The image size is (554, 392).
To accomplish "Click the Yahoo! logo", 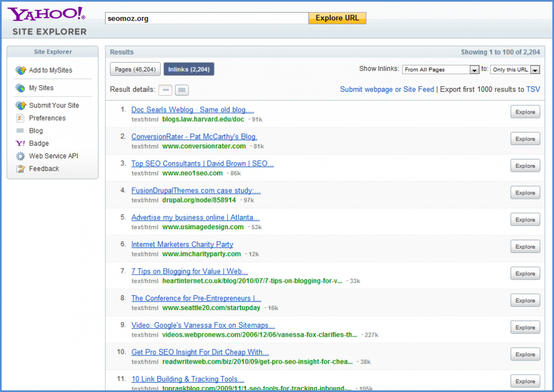I will (x=47, y=14).
